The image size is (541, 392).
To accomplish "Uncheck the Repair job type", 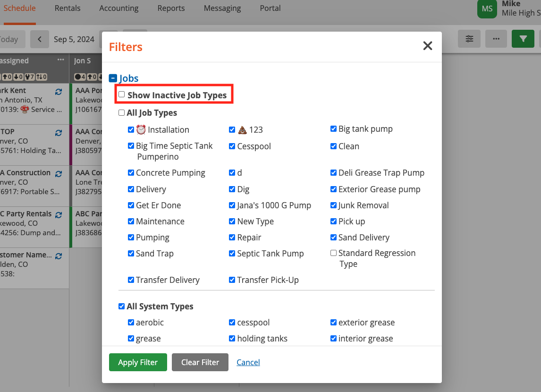I will click(232, 238).
